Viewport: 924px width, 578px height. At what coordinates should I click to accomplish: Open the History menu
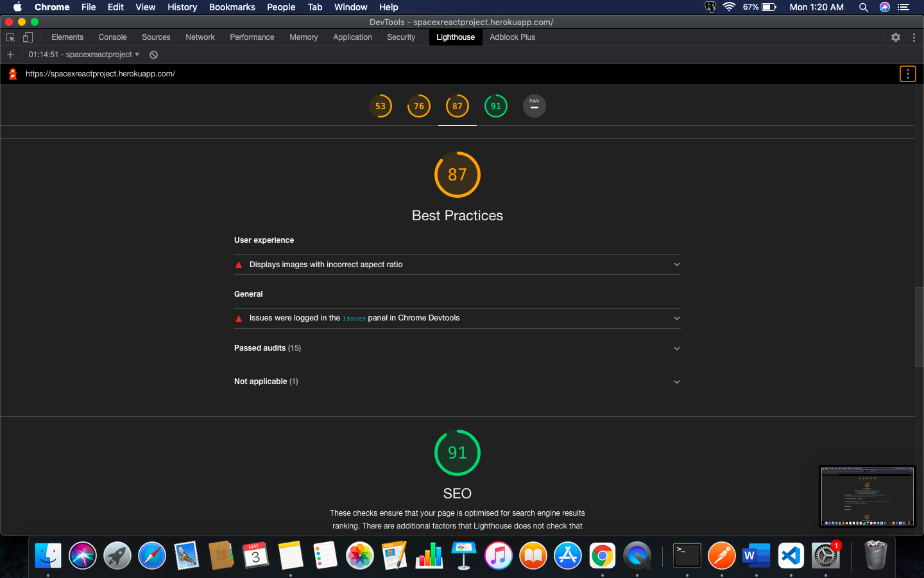(x=182, y=7)
